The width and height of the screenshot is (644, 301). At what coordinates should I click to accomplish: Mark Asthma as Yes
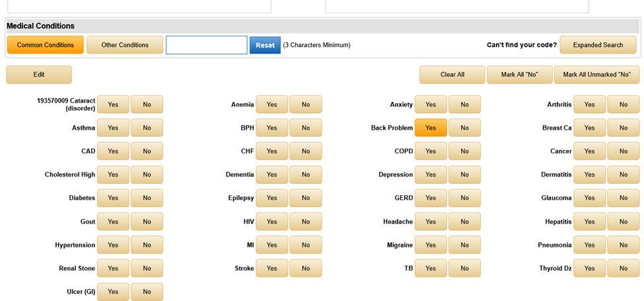[113, 128]
